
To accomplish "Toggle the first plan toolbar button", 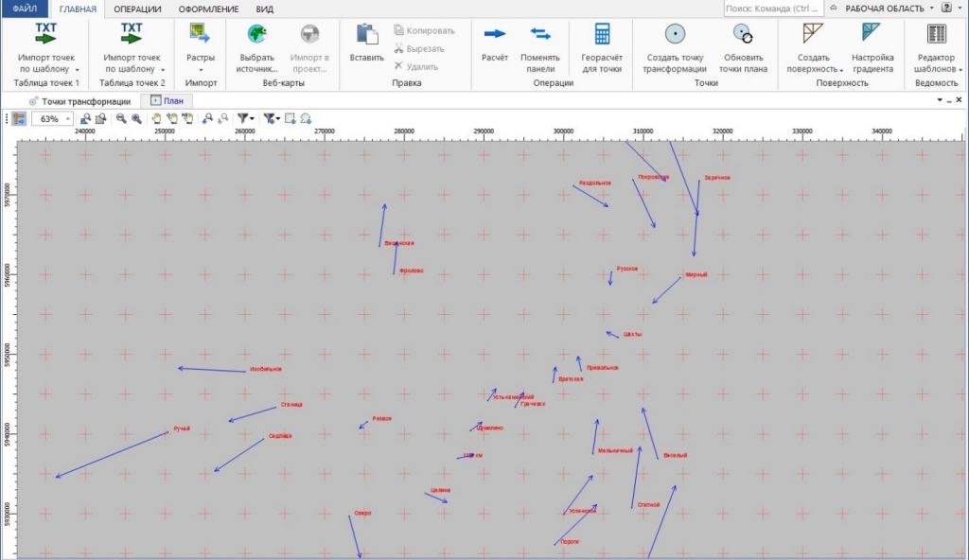I will point(19,119).
